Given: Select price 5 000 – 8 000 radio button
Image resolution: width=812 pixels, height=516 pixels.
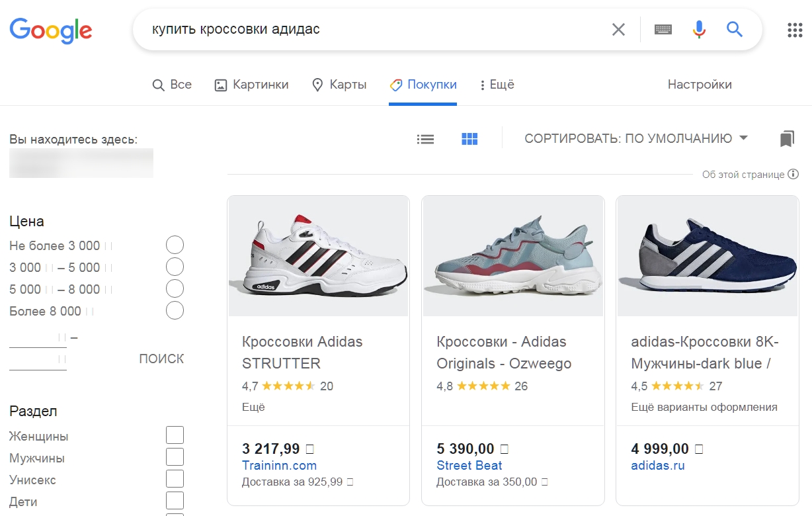Looking at the screenshot, I should [x=175, y=289].
